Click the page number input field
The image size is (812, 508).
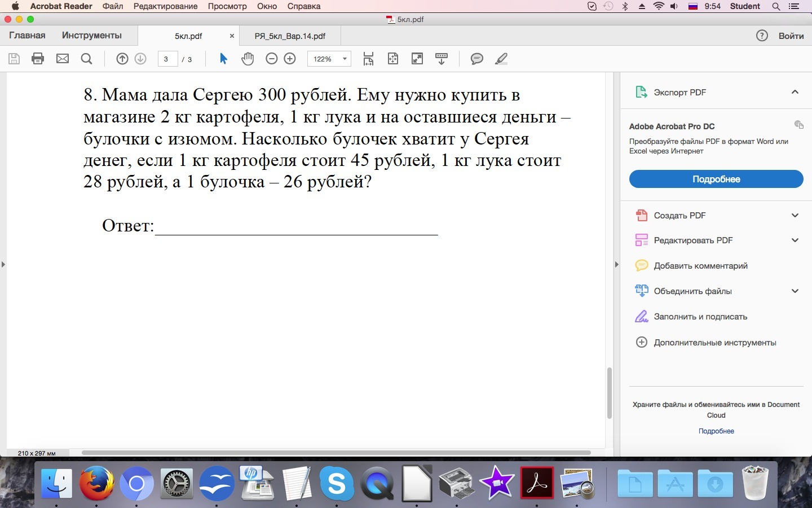167,59
